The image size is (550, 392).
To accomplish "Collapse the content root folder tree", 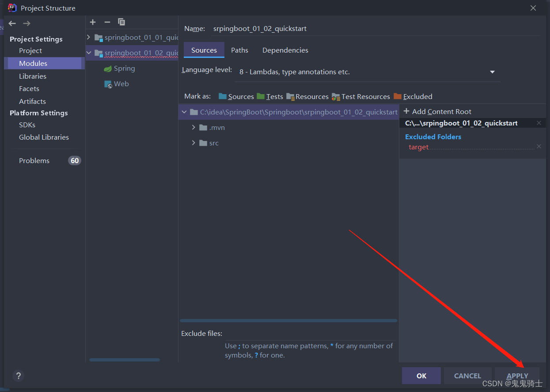I will click(184, 112).
